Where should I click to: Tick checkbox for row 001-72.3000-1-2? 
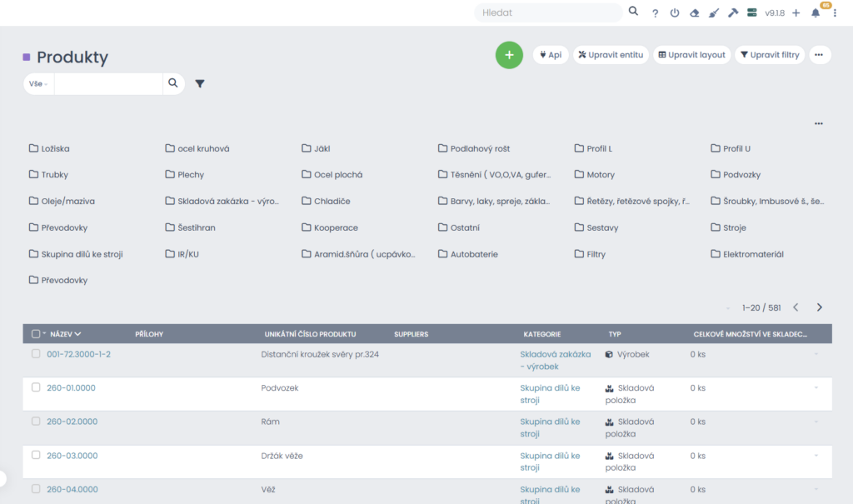[x=36, y=354]
